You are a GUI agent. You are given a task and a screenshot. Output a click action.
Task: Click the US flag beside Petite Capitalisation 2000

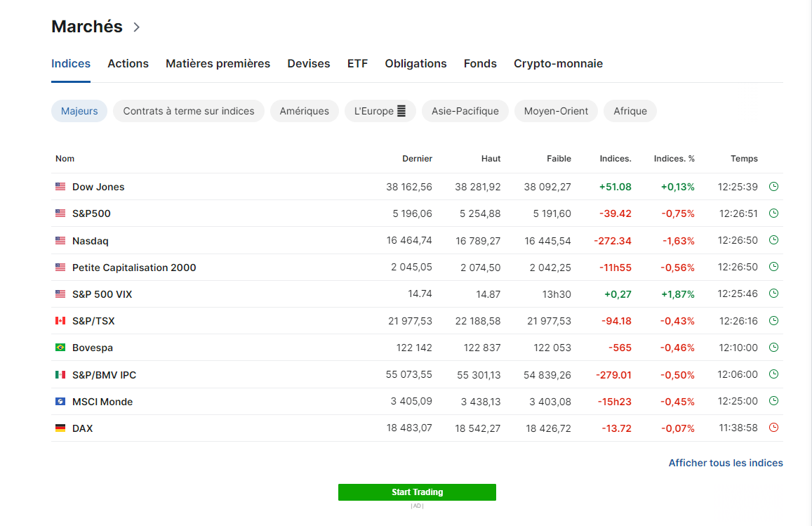pyautogui.click(x=60, y=268)
